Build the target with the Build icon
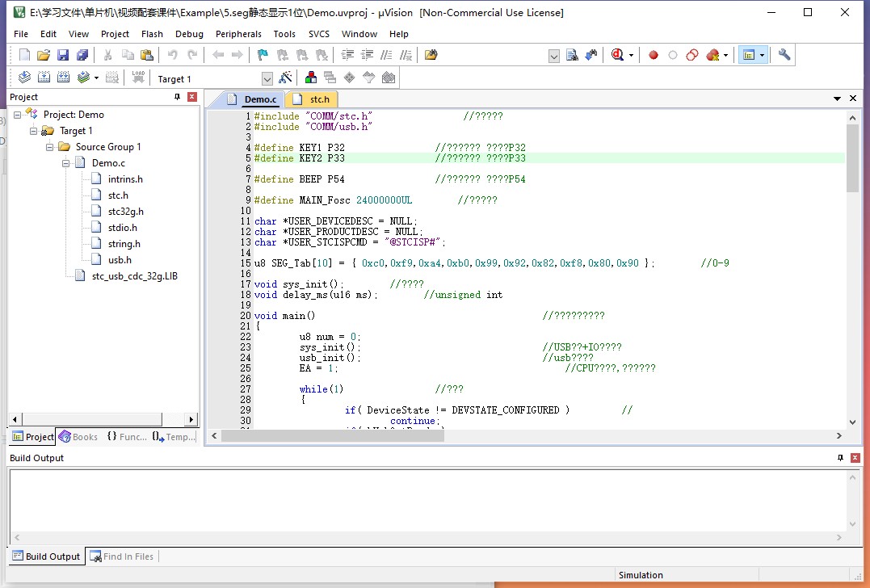 click(x=44, y=78)
